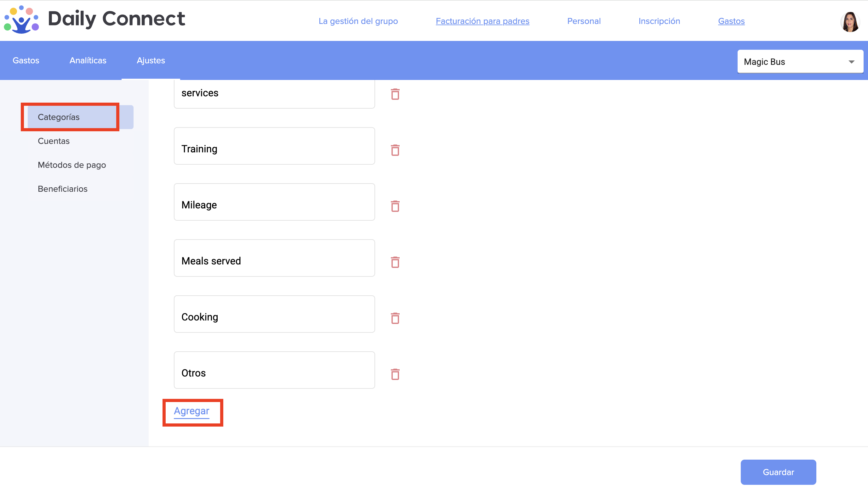Delete the services category with trash icon

(395, 94)
